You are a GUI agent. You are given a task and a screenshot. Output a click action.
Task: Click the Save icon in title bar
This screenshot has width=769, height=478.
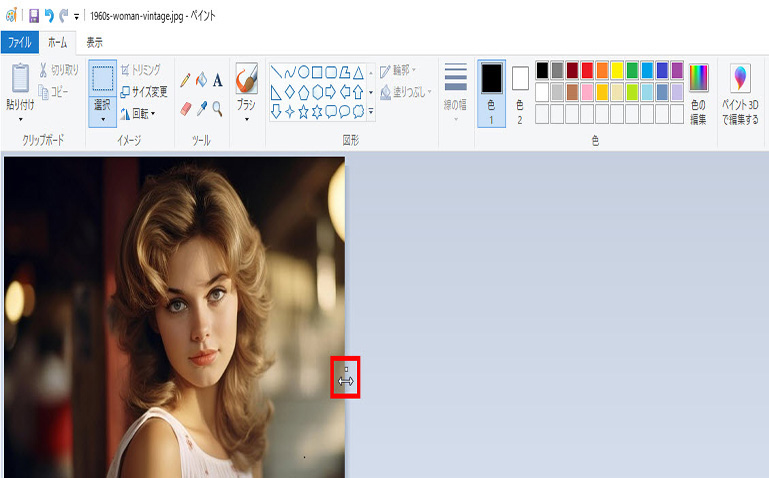(33, 16)
